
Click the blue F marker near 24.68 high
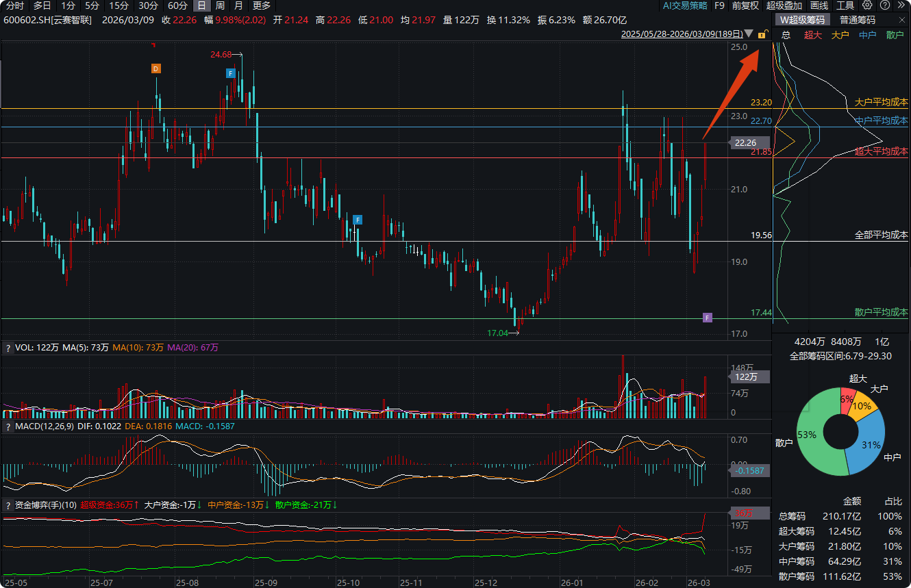point(231,73)
